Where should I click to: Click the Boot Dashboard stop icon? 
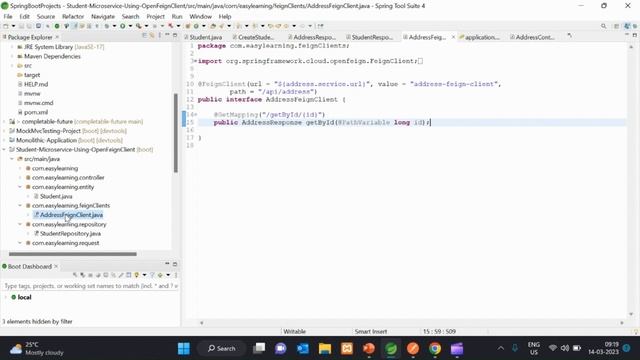point(90,275)
